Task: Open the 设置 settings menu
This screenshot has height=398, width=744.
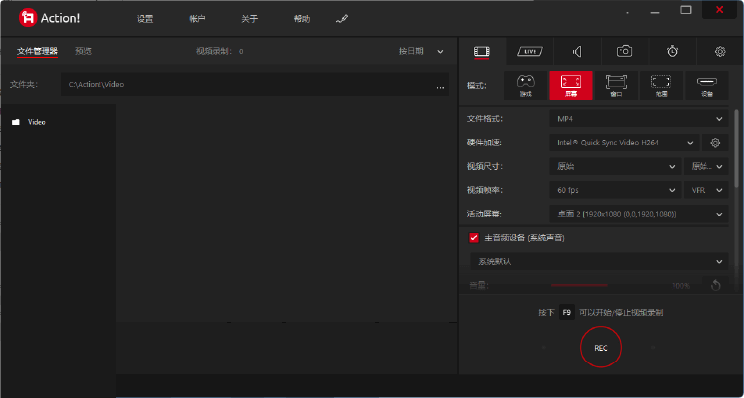Action: tap(145, 19)
